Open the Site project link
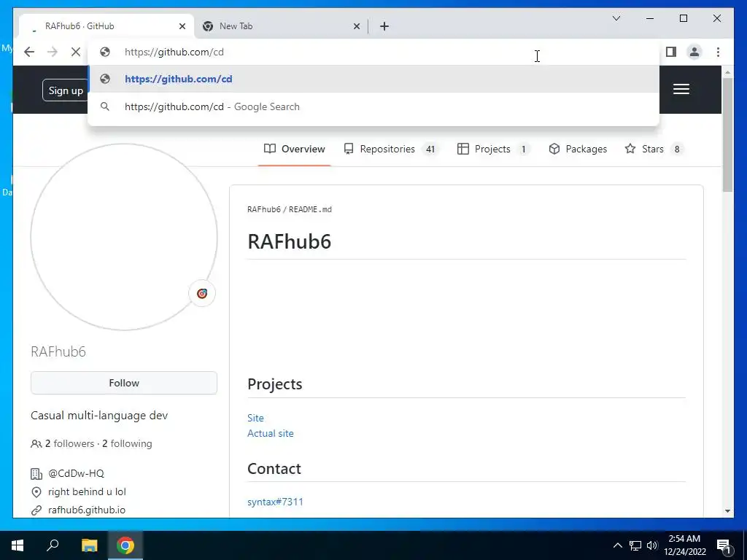This screenshot has width=747, height=560. click(x=255, y=418)
